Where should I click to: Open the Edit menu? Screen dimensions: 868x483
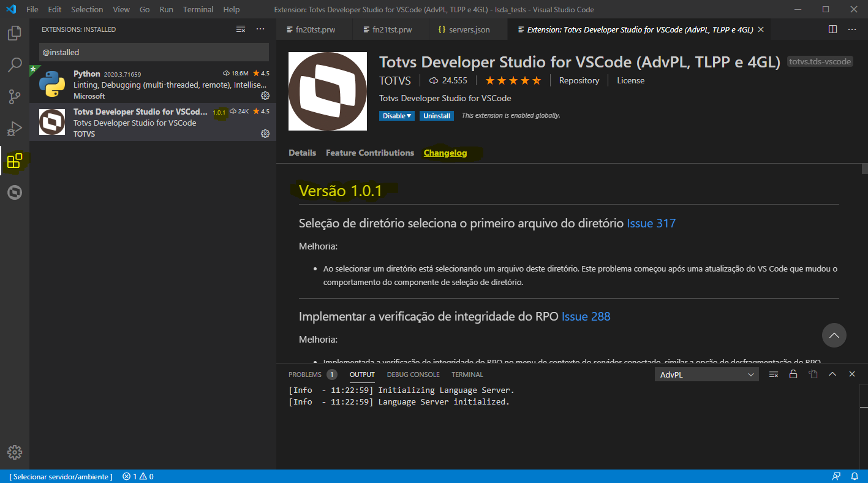(55, 10)
